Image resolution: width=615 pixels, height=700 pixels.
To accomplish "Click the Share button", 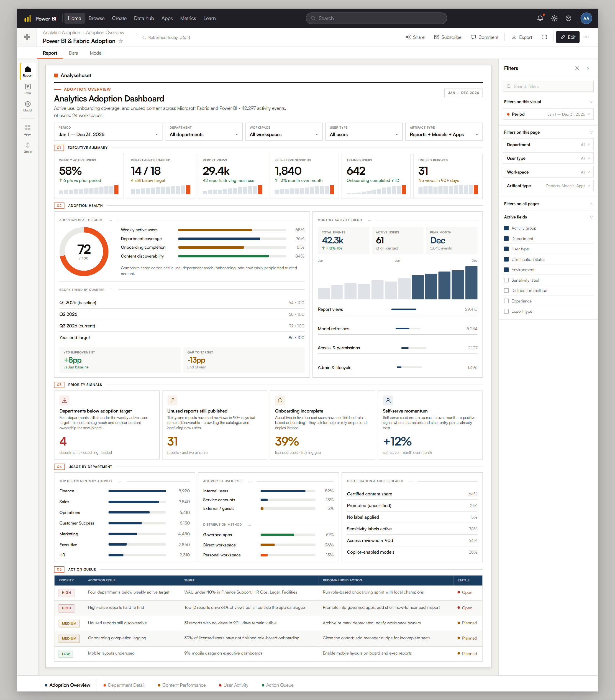I will point(415,37).
